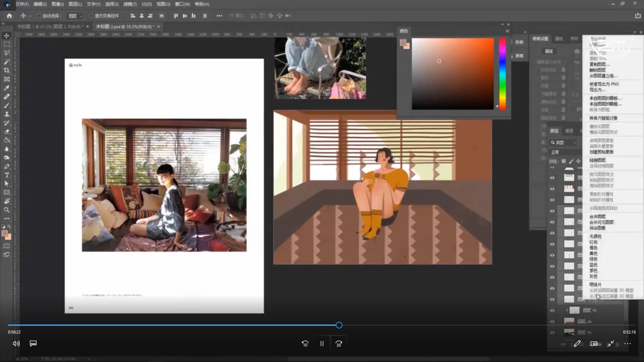
Task: Choose 转换为智能对象 from context menu
Action: (x=603, y=118)
